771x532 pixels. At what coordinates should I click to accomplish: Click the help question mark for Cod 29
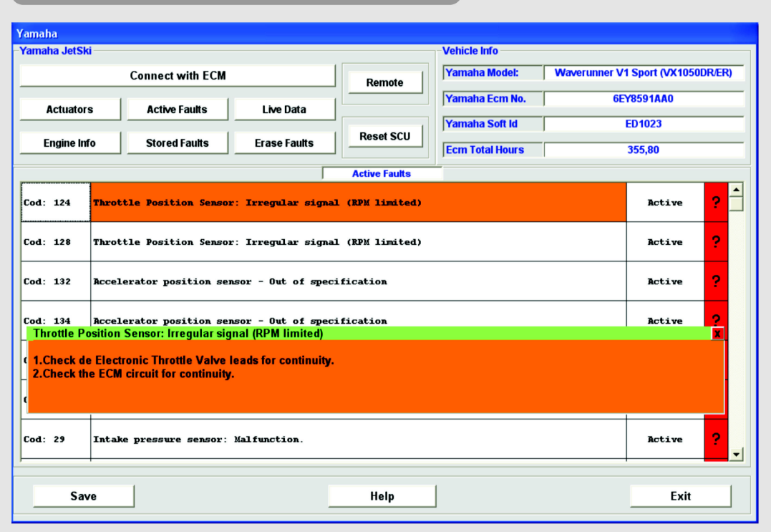click(x=716, y=439)
